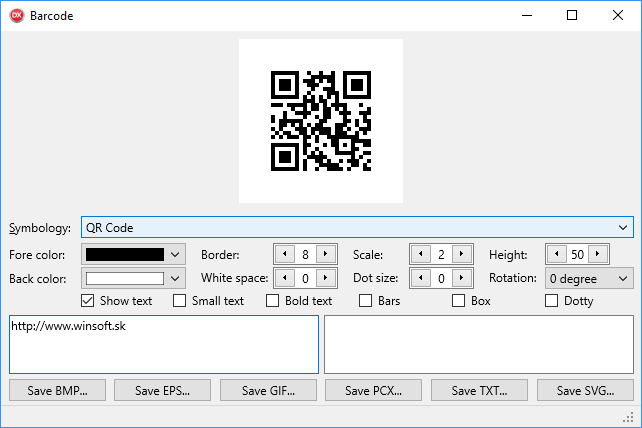
Task: Enable the Dotty checkbox
Action: click(x=551, y=301)
